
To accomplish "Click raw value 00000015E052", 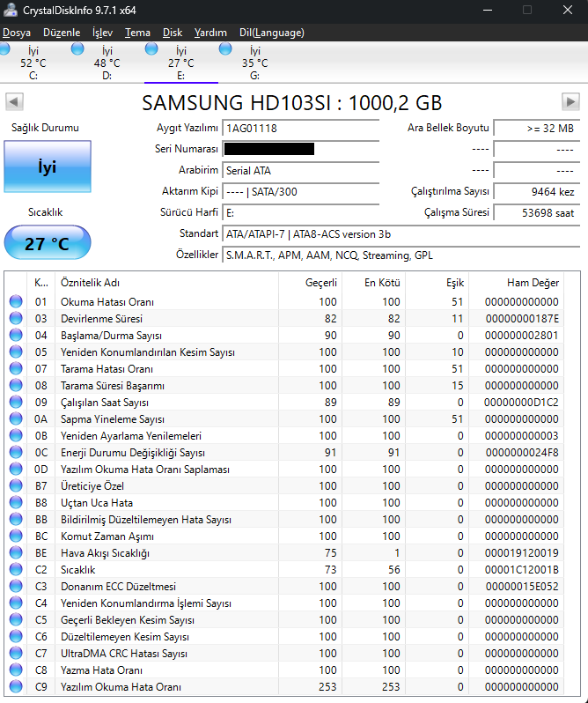I will click(x=522, y=586).
